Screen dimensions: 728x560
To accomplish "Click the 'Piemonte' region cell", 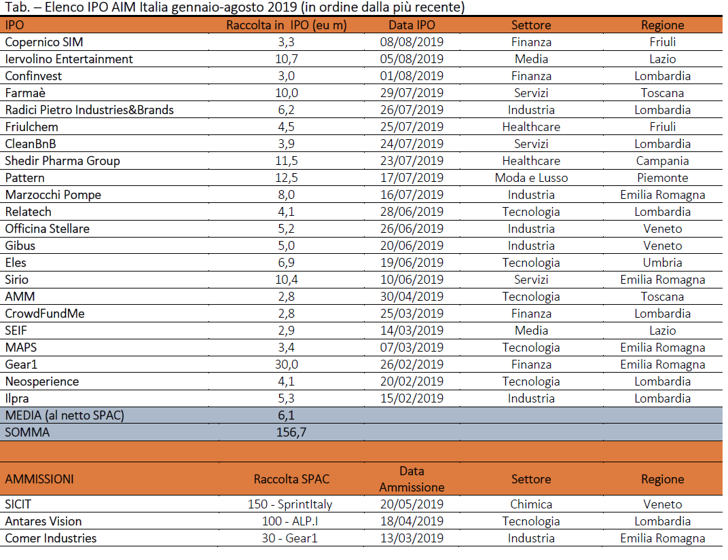I will 663,178.
